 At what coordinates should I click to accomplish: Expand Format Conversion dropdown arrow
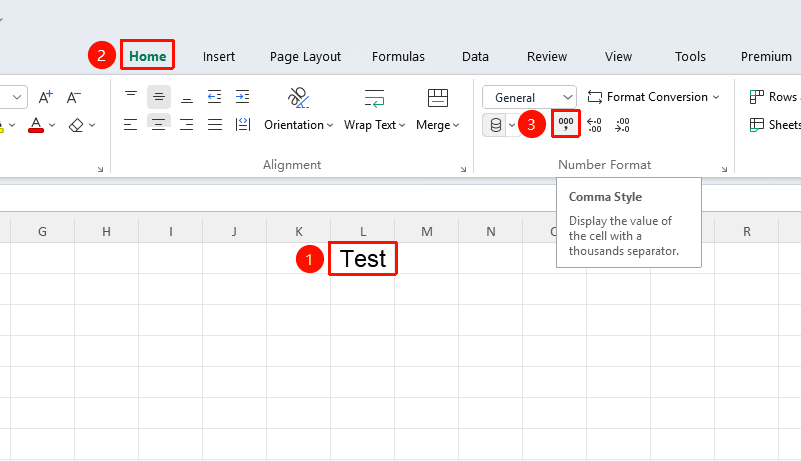[716, 97]
